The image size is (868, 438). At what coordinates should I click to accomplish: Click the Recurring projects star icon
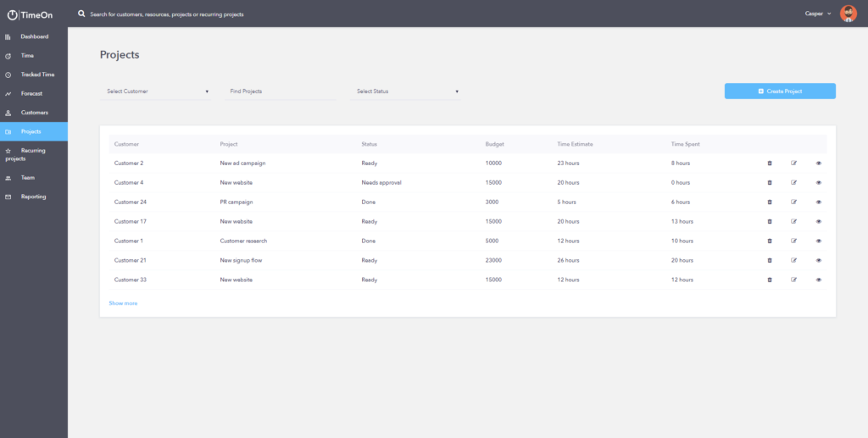(x=8, y=151)
